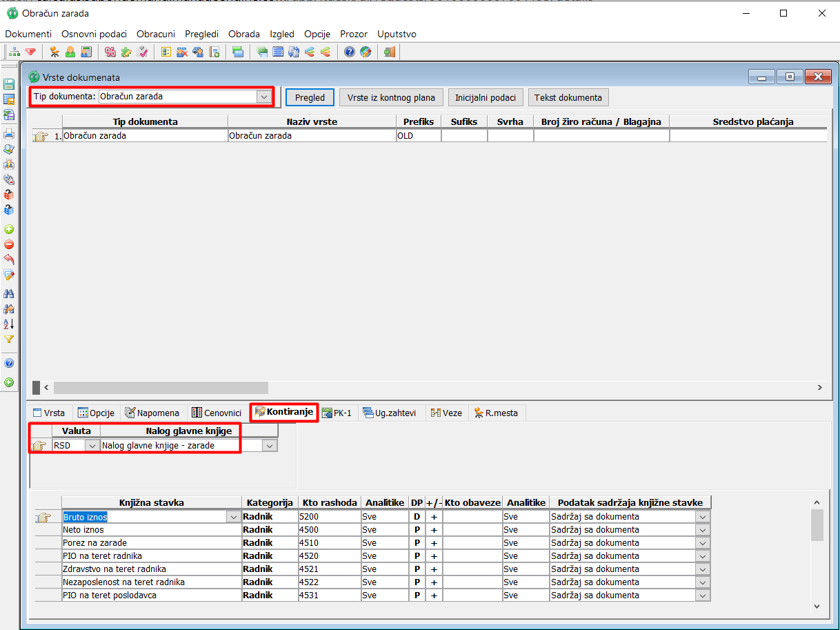Click the save (floppy disk) icon in left sidebar
Screen dimensions: 840x630
(x=9, y=84)
